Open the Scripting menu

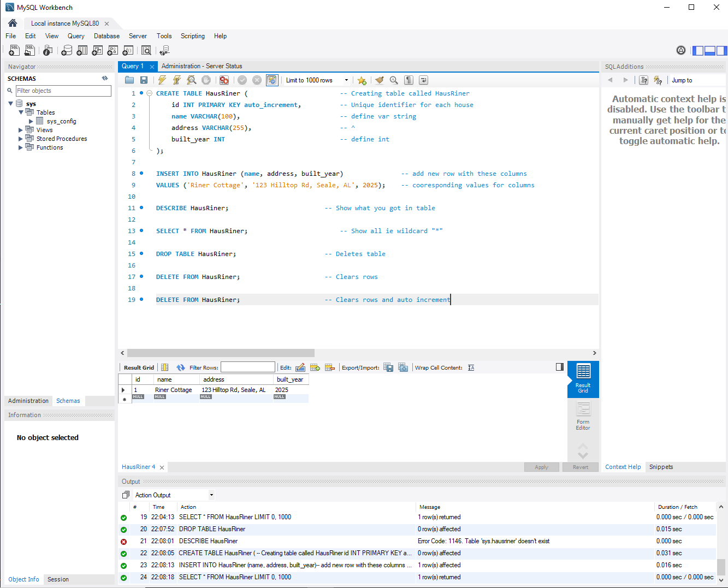tap(193, 36)
